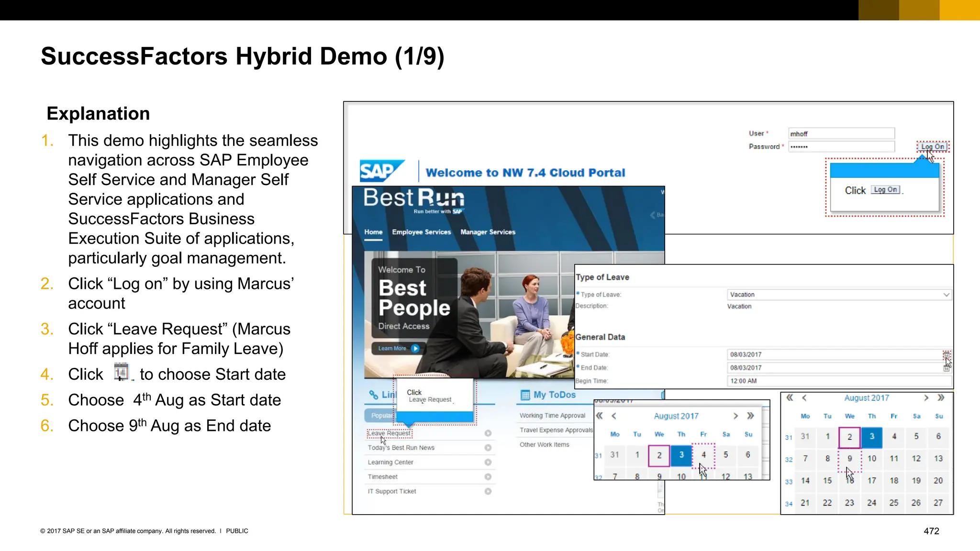Select August 2 in the middle calendar
980x551 pixels.
(659, 455)
